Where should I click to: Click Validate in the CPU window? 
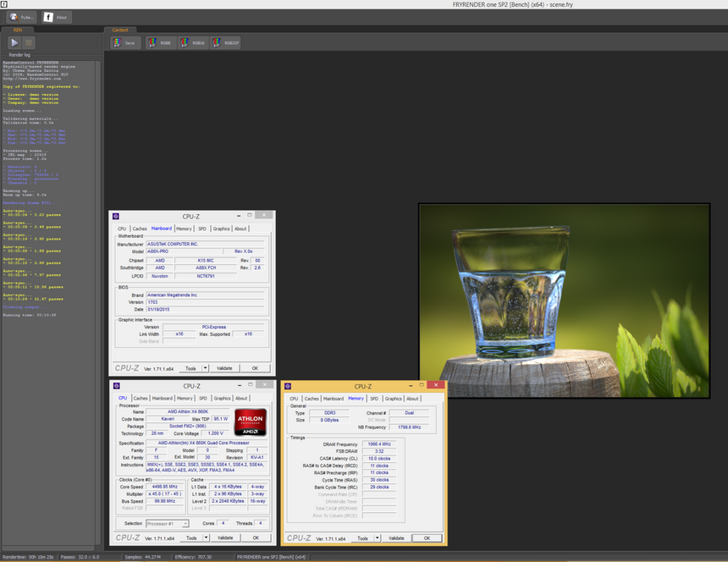coord(224,538)
